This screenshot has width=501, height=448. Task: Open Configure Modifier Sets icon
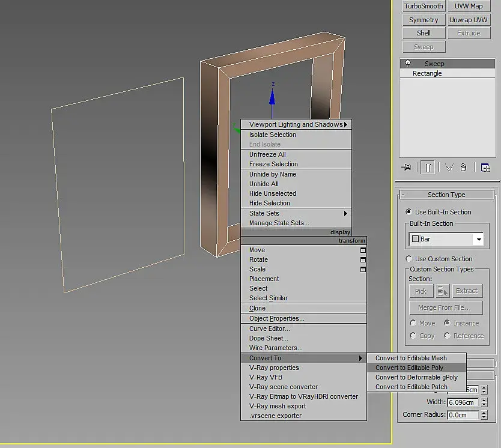point(485,168)
